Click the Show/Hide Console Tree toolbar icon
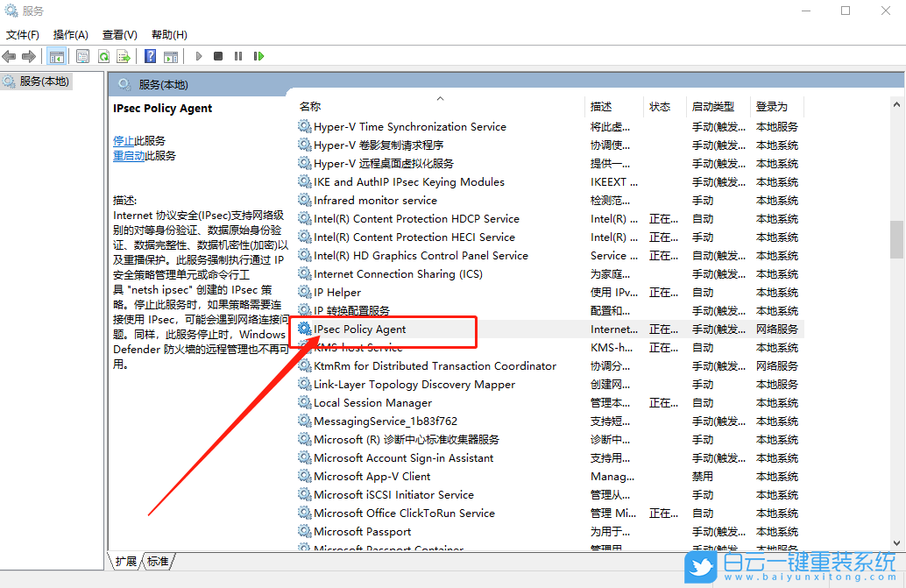The height and width of the screenshot is (588, 906). [56, 56]
